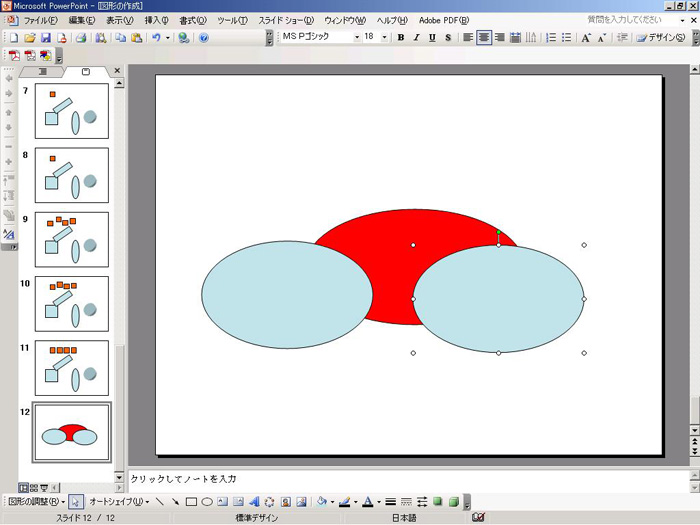Save the presentation with floppy disk icon
Screen dimensions: 700x525
click(x=45, y=38)
